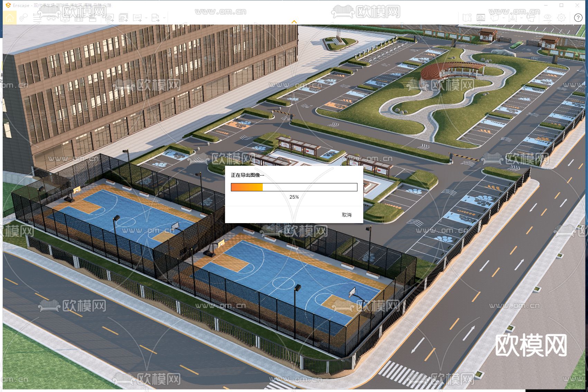
Task: Click the screenshot export icon
Action: point(110,18)
